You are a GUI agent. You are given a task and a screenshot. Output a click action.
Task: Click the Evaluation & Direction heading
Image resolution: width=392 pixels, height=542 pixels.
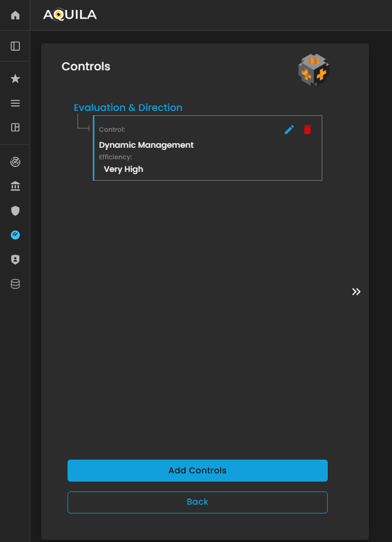(x=128, y=108)
